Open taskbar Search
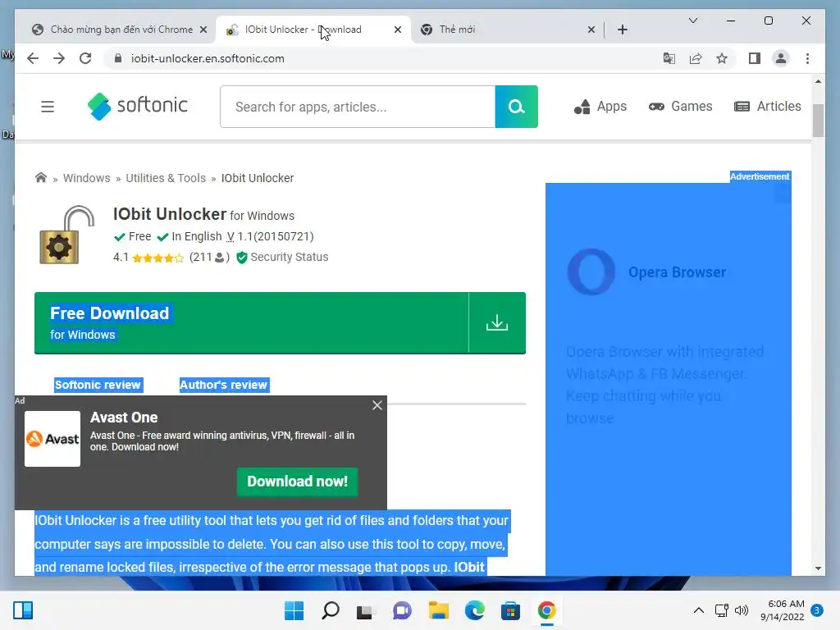Screen dimensions: 840x630 [x=330, y=610]
